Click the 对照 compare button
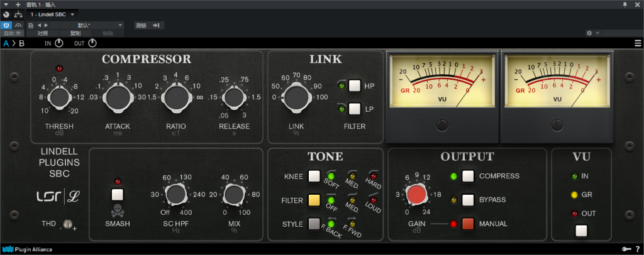644x255 pixels. pos(42,33)
